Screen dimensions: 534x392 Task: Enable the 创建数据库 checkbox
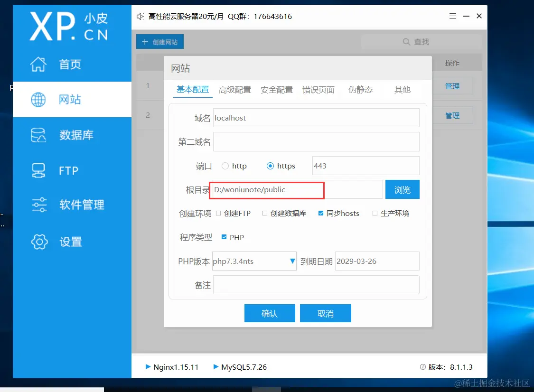(264, 213)
